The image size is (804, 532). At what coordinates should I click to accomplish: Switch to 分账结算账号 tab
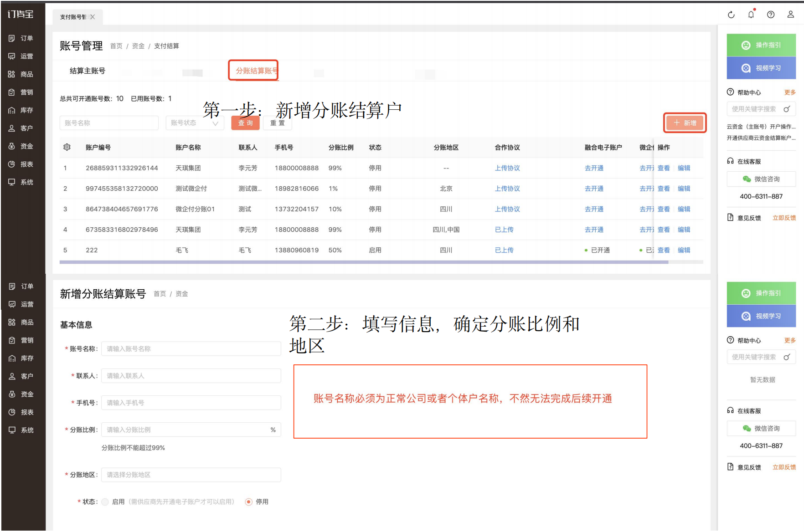click(257, 71)
